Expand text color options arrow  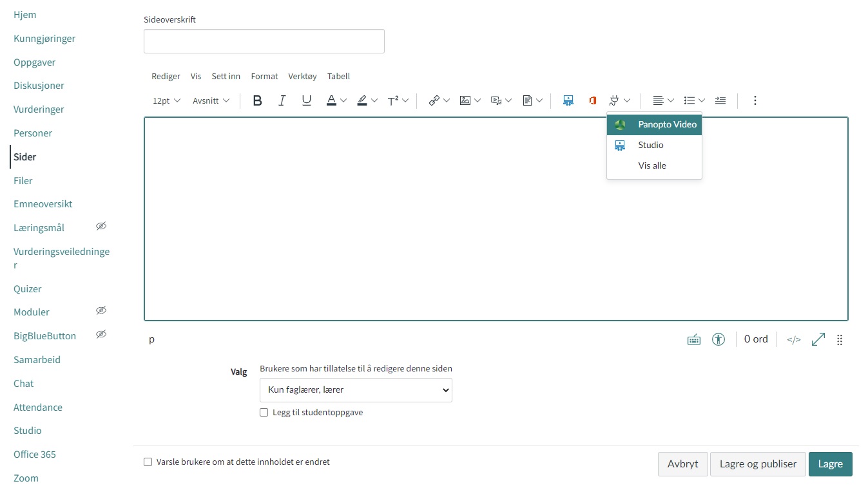343,100
